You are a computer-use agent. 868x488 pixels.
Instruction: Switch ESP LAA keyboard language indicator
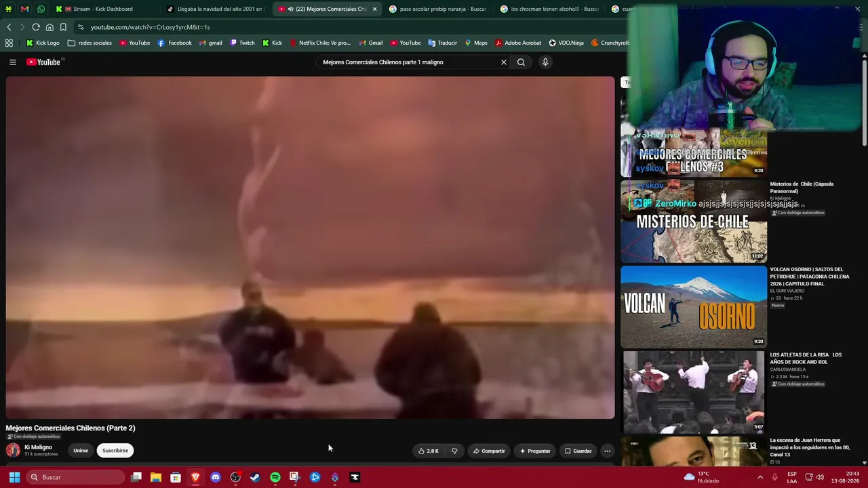792,477
